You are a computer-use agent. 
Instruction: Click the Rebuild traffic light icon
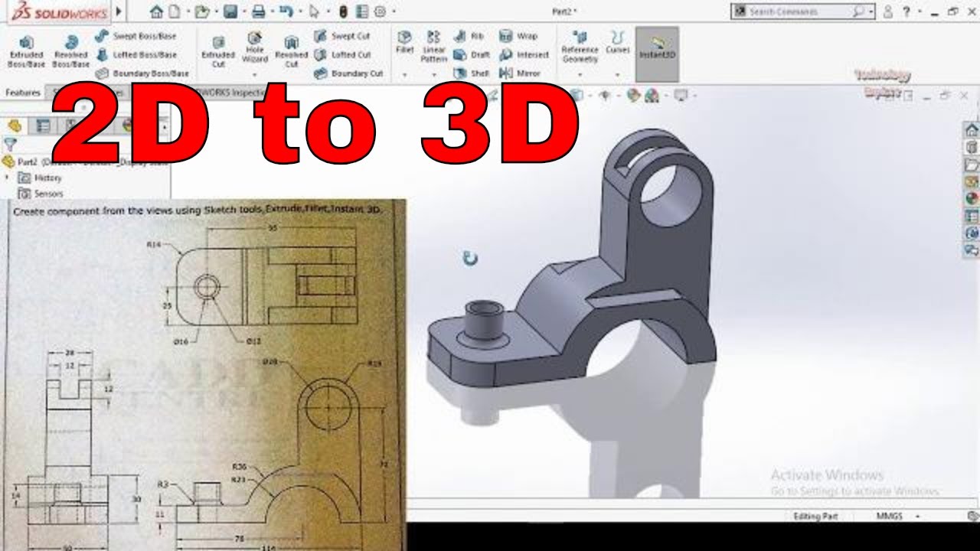coord(344,11)
